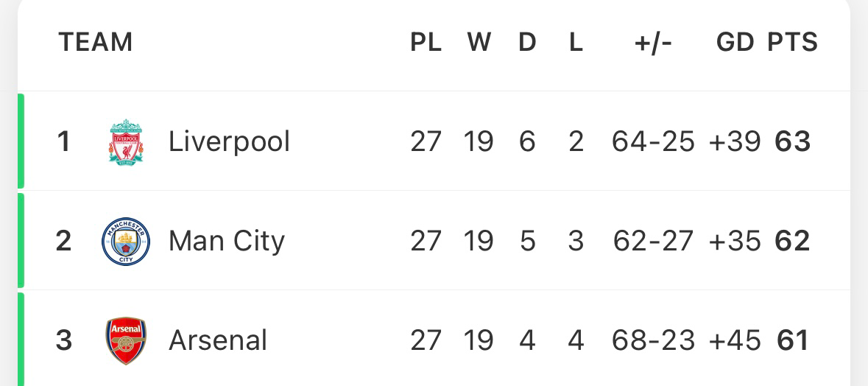
Task: Click the D draws column header
Action: 528,42
